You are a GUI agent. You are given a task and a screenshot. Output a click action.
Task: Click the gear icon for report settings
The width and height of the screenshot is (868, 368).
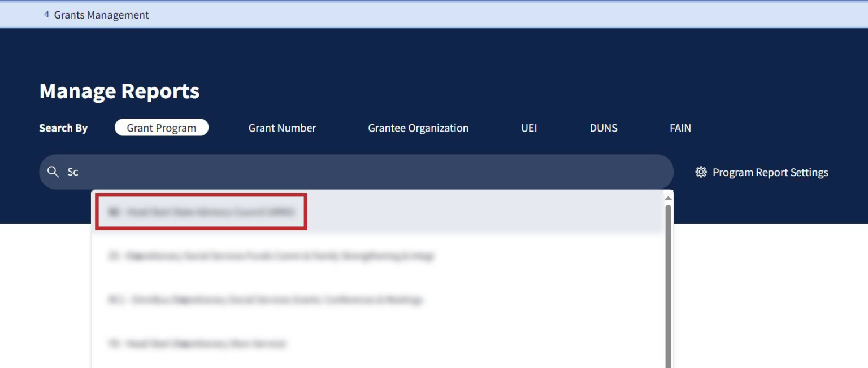[x=701, y=172]
